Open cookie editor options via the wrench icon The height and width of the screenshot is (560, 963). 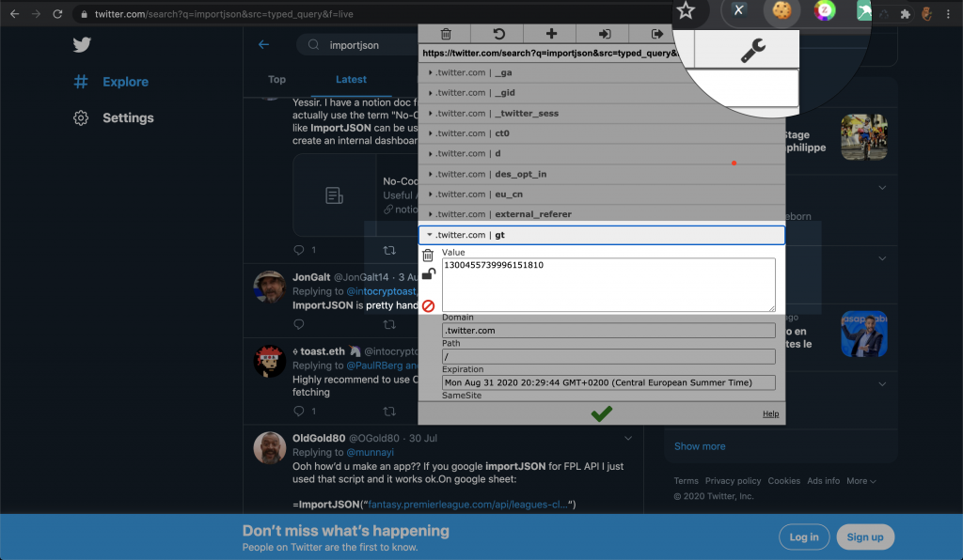pos(752,51)
